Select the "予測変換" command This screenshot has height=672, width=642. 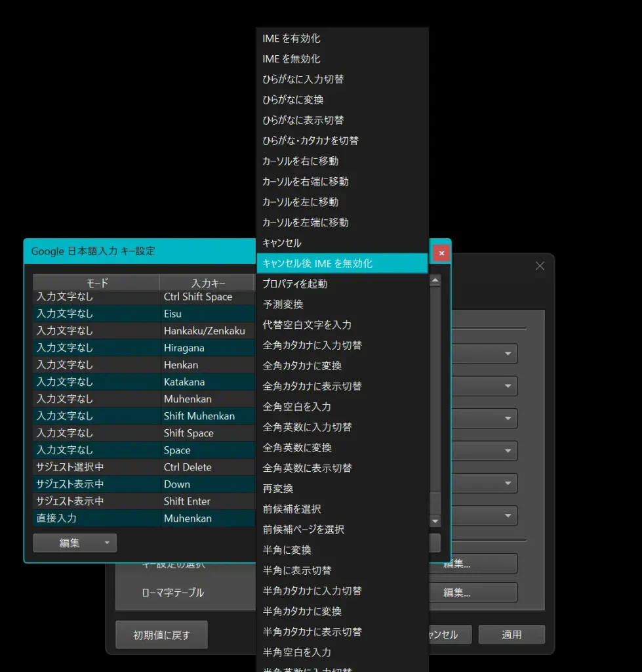point(342,304)
